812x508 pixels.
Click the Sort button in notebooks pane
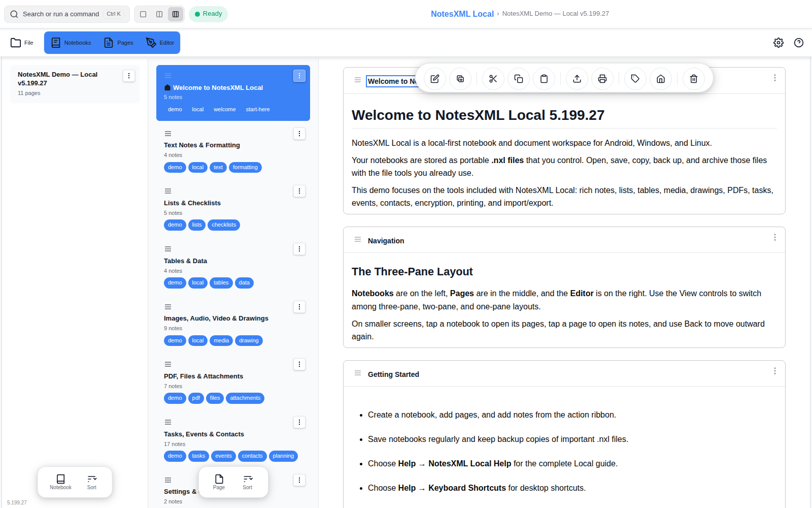pyautogui.click(x=92, y=482)
